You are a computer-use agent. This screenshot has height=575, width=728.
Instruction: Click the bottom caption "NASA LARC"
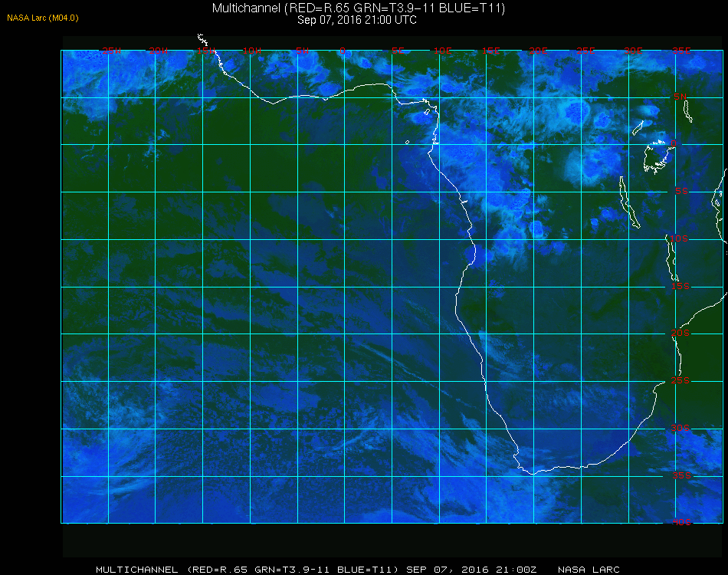589,570
